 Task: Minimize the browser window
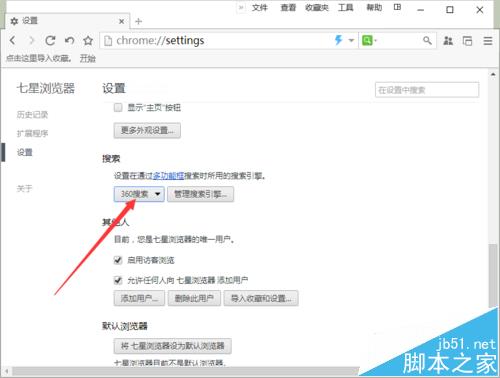tap(421, 10)
